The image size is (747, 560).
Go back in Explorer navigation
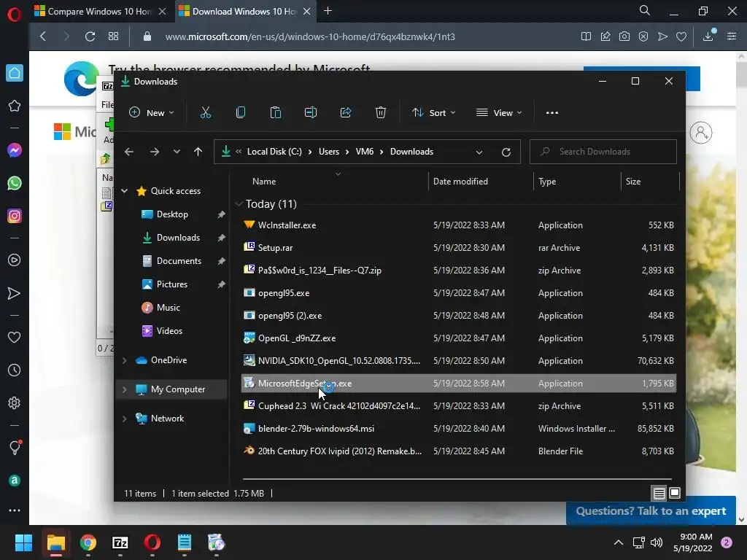coord(129,152)
